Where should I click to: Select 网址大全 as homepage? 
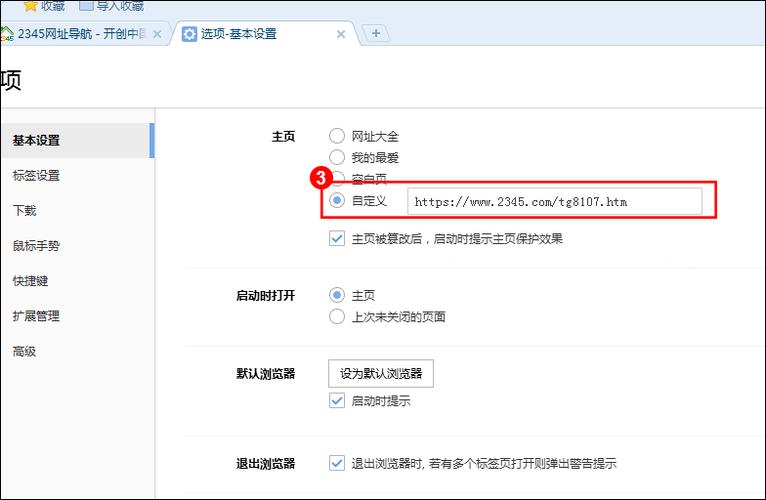(x=337, y=136)
